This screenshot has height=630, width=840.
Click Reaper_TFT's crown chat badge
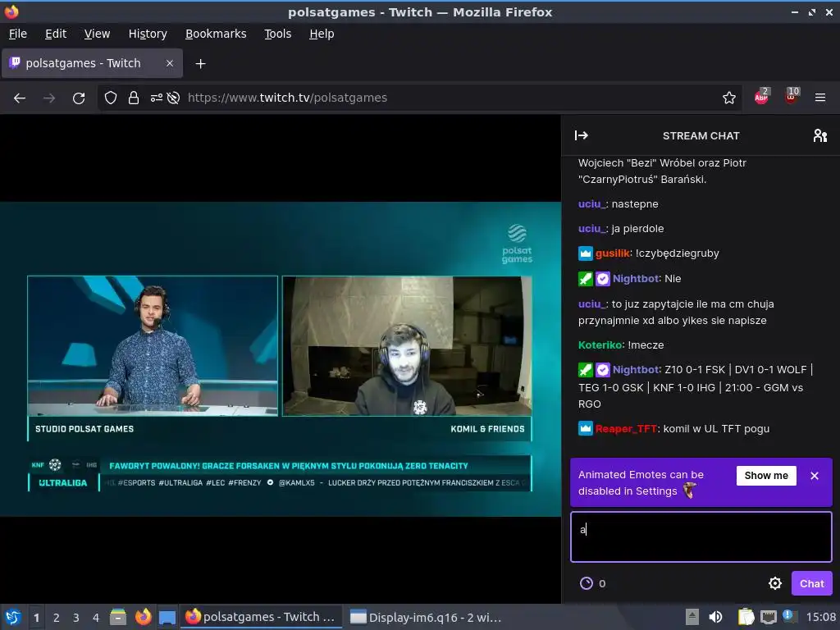pos(586,428)
